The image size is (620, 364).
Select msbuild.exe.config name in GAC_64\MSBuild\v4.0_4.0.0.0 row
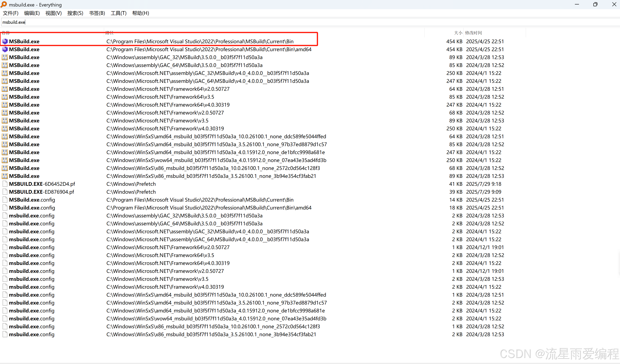[x=32, y=239]
